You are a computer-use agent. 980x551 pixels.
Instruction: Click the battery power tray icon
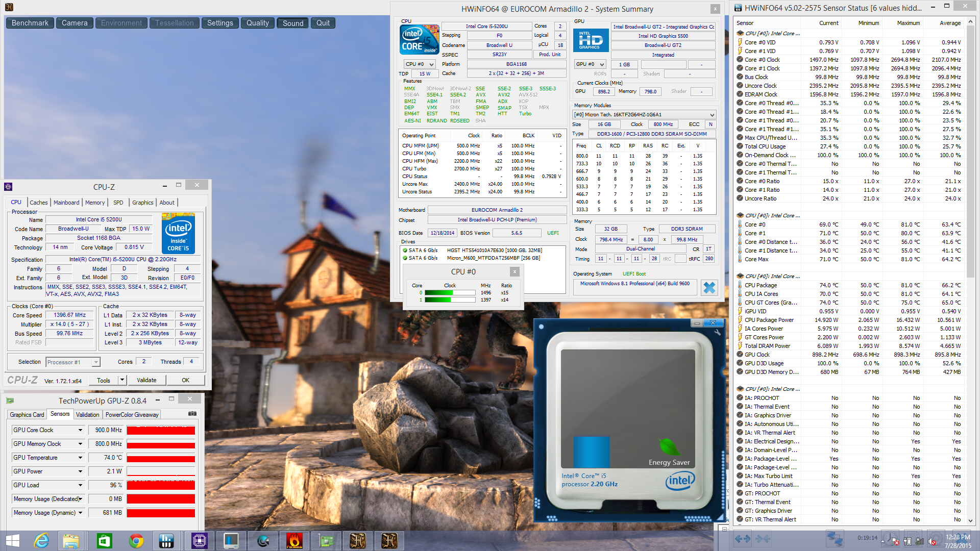tap(908, 541)
